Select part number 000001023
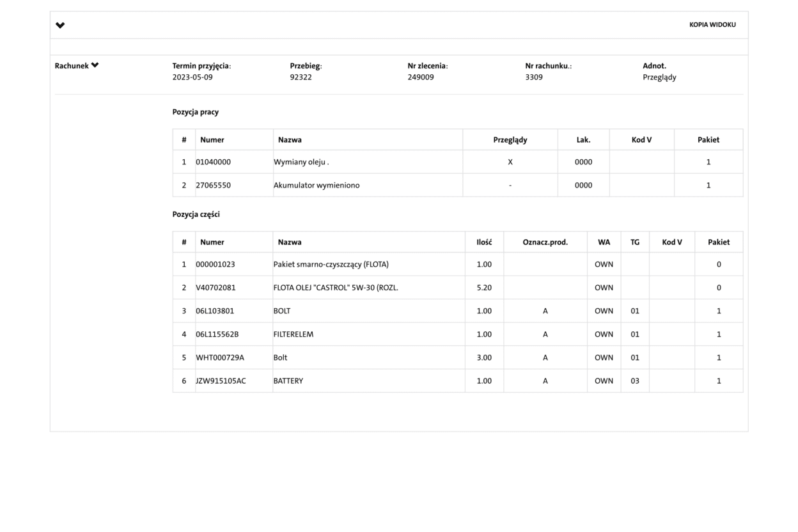This screenshot has height=532, width=798. click(x=215, y=265)
